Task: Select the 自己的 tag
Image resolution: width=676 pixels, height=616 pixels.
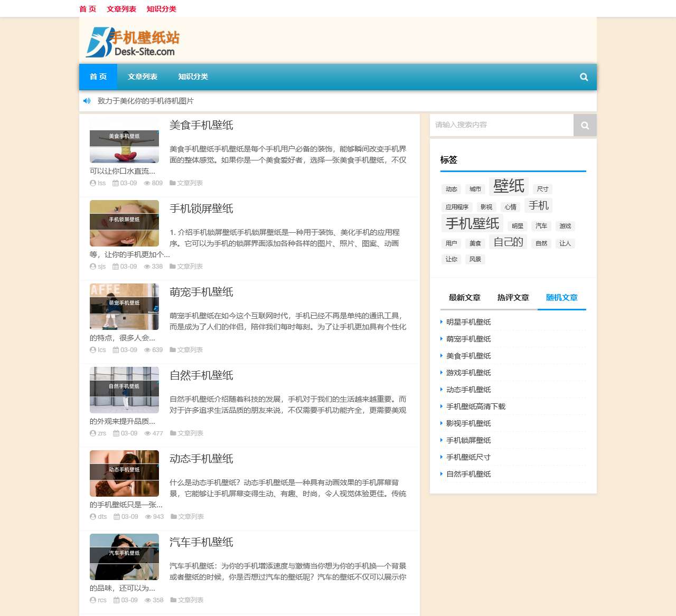Action: click(508, 242)
